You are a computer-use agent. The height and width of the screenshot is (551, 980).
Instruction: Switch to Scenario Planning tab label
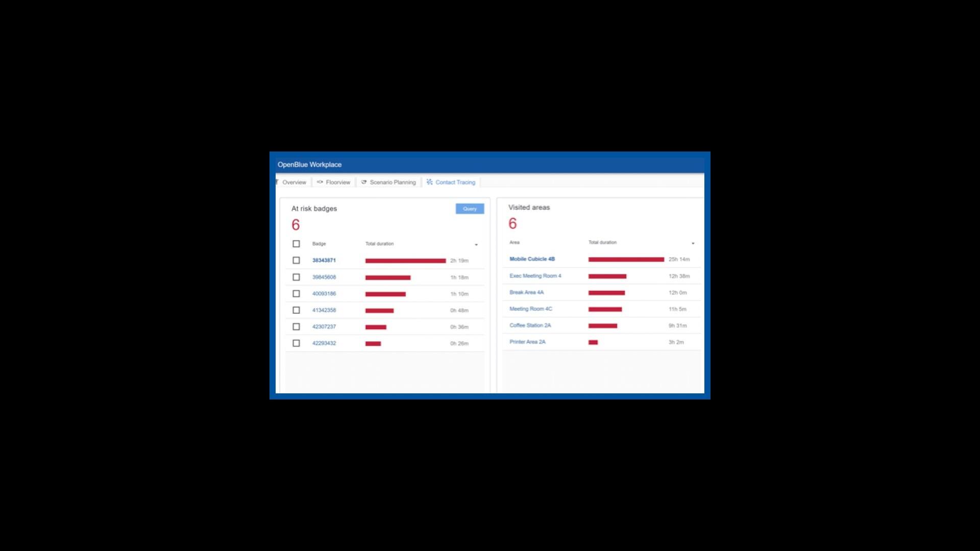[393, 182]
